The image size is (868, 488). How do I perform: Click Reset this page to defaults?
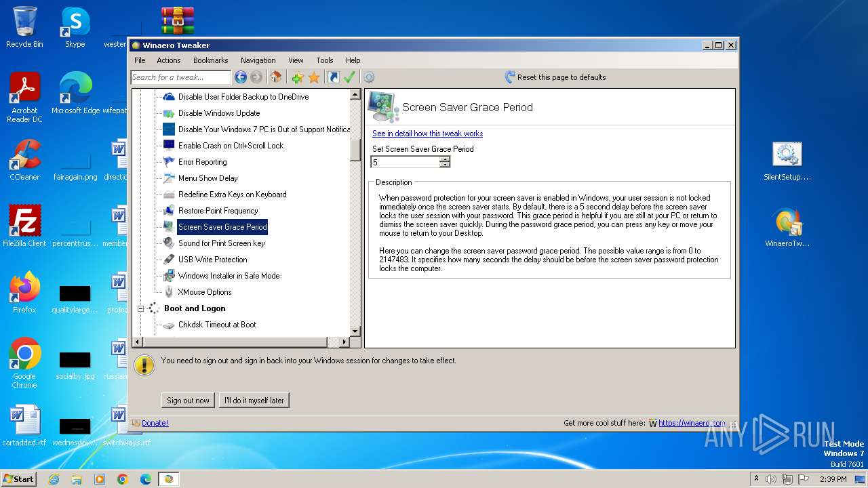coord(555,77)
